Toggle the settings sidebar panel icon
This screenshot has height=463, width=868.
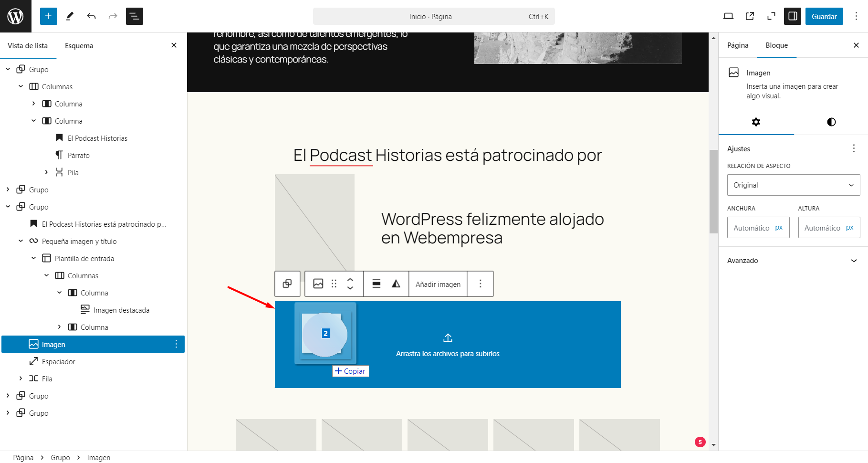[793, 16]
